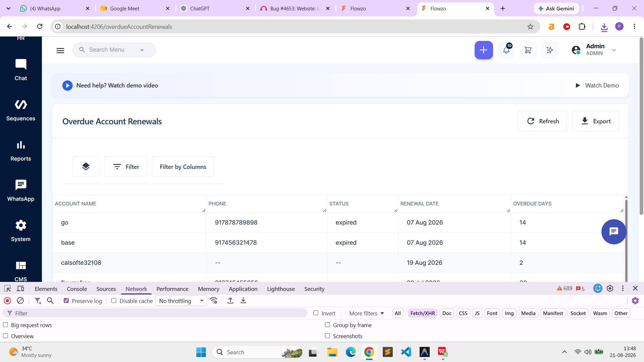The width and height of the screenshot is (644, 362).
Task: Open System settings in the sidebar
Action: [x=21, y=231]
